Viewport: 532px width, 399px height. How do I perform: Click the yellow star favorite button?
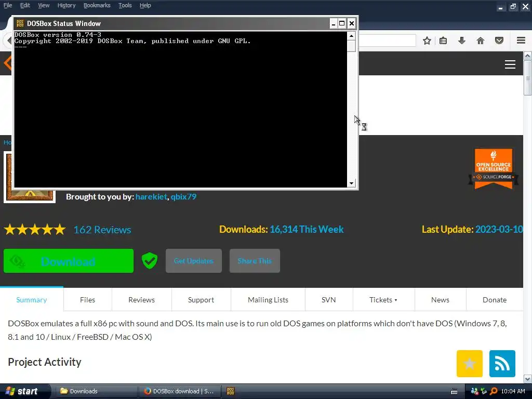[470, 364]
